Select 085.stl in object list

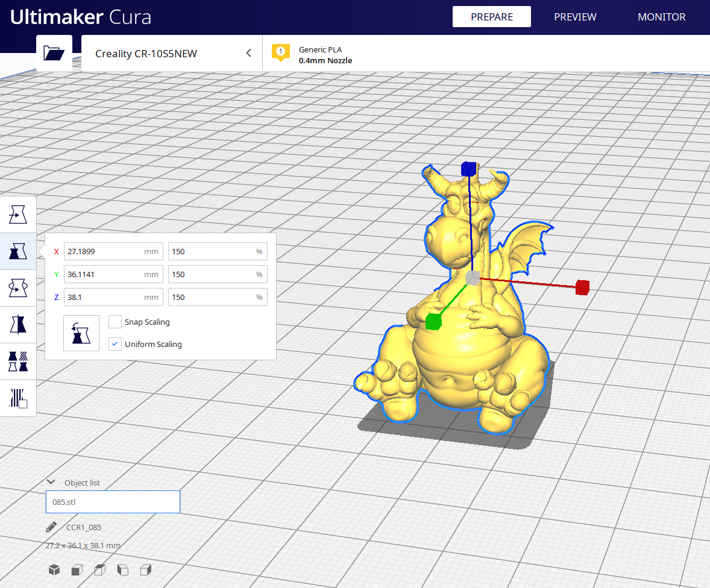[x=113, y=502]
